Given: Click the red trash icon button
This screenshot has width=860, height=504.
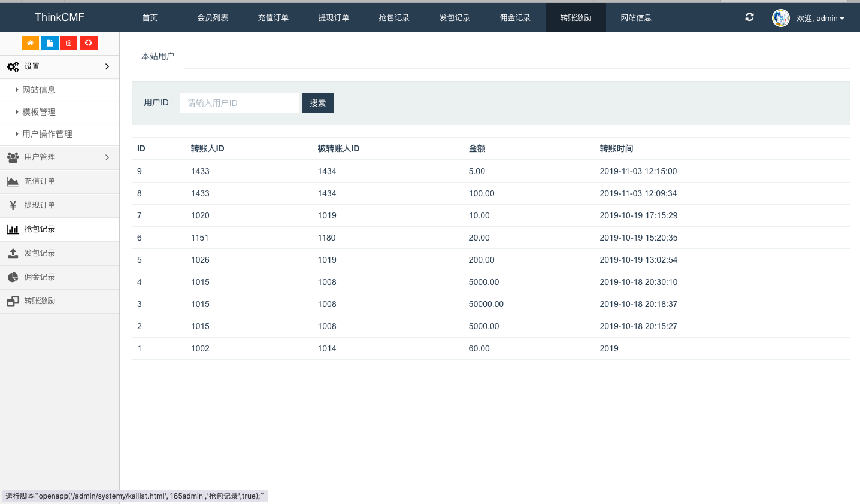Looking at the screenshot, I should 69,43.
